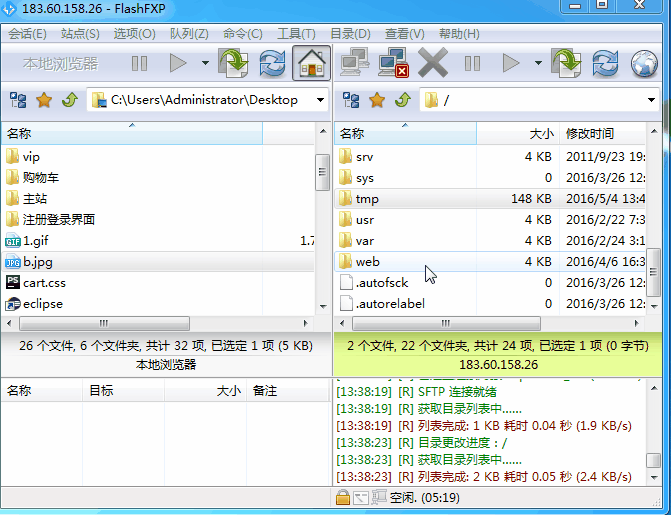Image resolution: width=671 pixels, height=515 pixels.
Task: Sort remote files by 名称 column header
Action: (405, 134)
